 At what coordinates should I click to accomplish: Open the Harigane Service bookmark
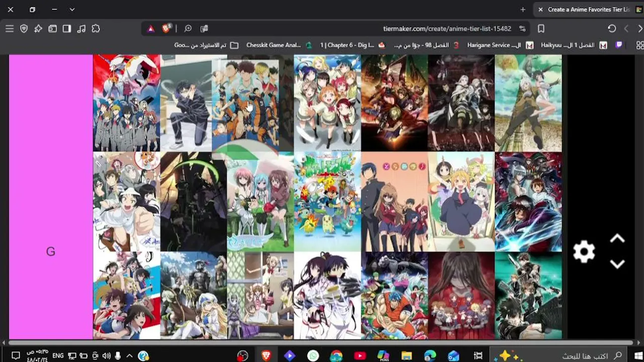pos(500,45)
